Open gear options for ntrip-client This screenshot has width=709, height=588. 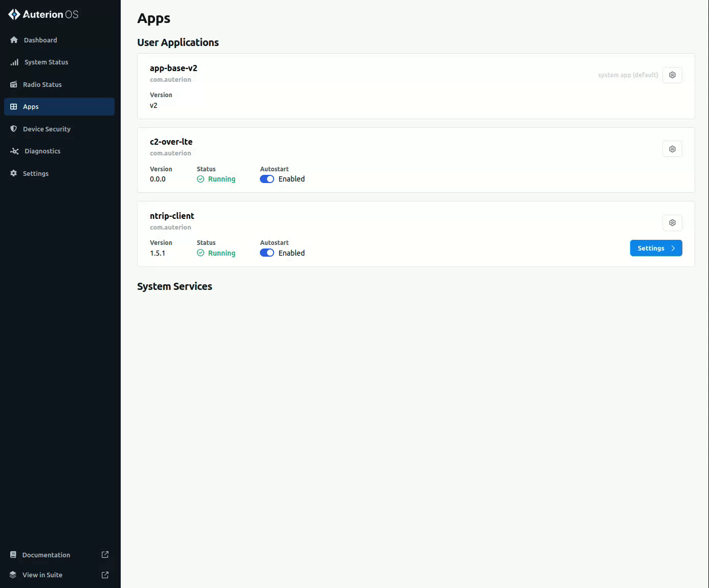[672, 223]
